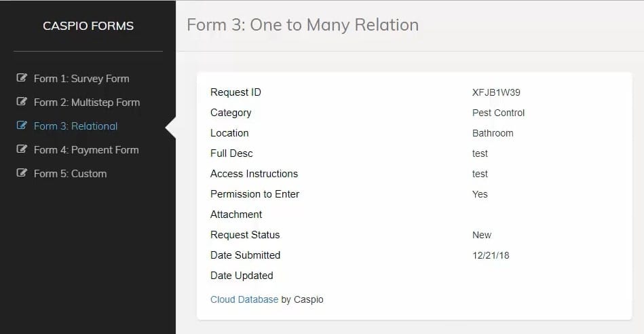Image resolution: width=644 pixels, height=334 pixels.
Task: Click the edit icon beside Form 4
Action: coord(22,149)
